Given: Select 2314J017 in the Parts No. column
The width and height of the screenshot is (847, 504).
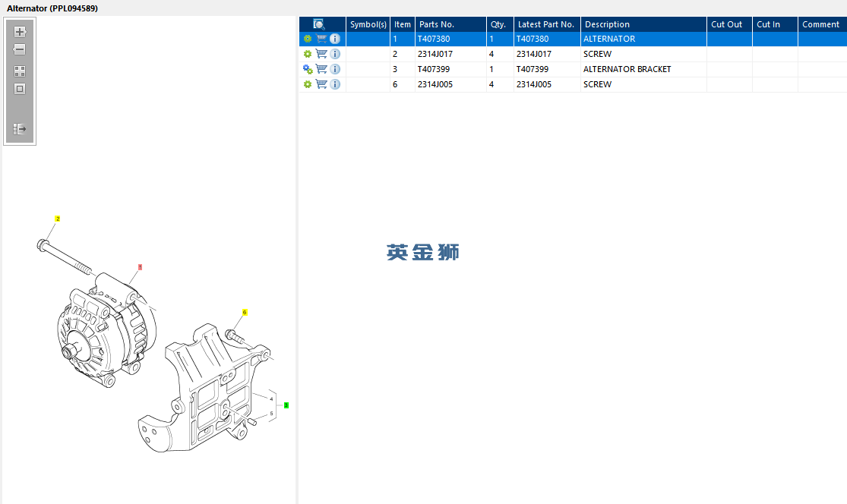Looking at the screenshot, I should pos(435,54).
